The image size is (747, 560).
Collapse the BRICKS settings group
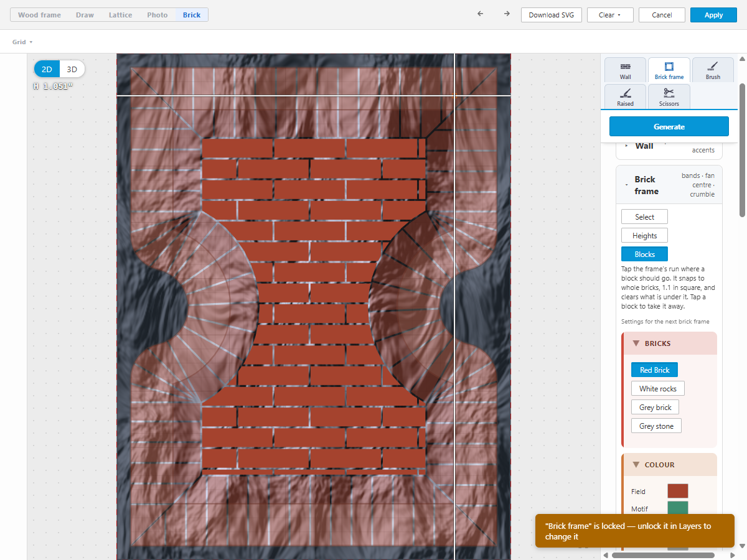[x=669, y=343]
